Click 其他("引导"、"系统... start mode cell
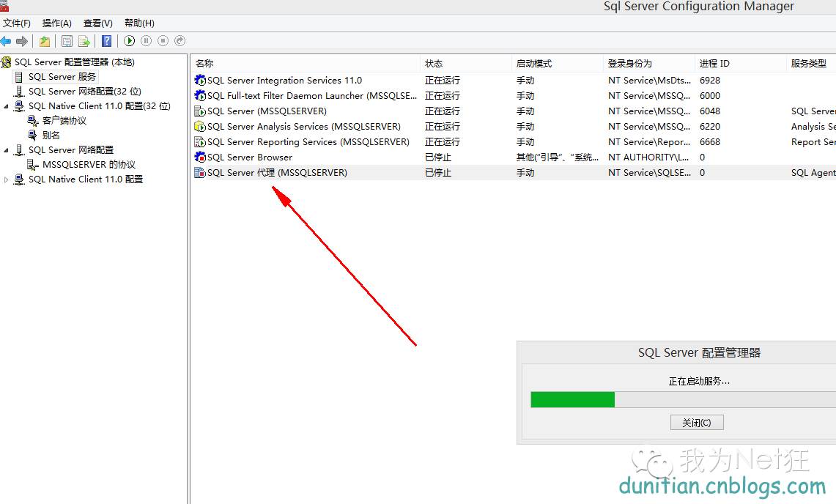836x504 pixels. [x=557, y=157]
